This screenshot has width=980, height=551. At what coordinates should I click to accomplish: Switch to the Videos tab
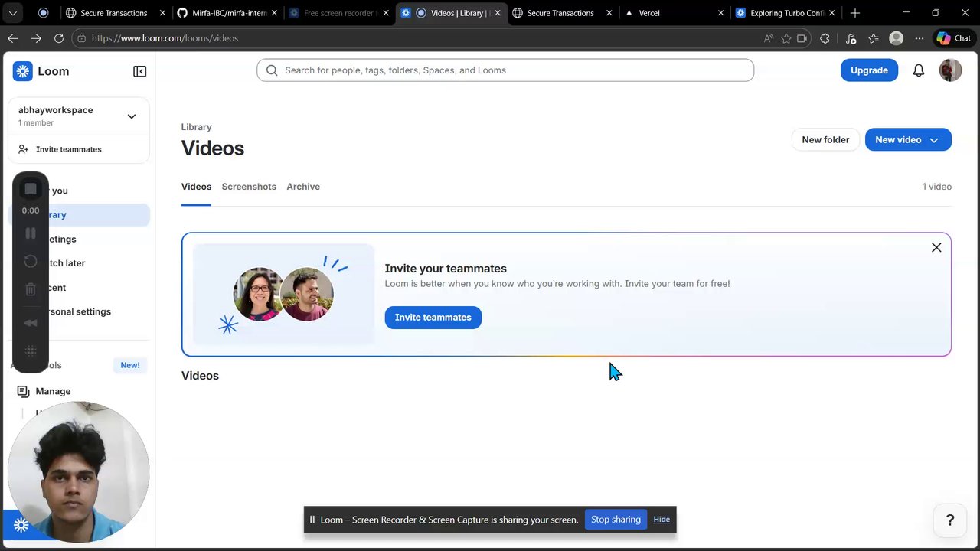196,187
